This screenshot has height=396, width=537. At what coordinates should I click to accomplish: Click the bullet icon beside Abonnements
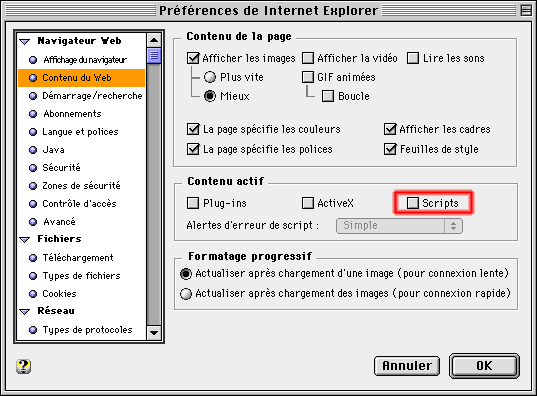33,114
